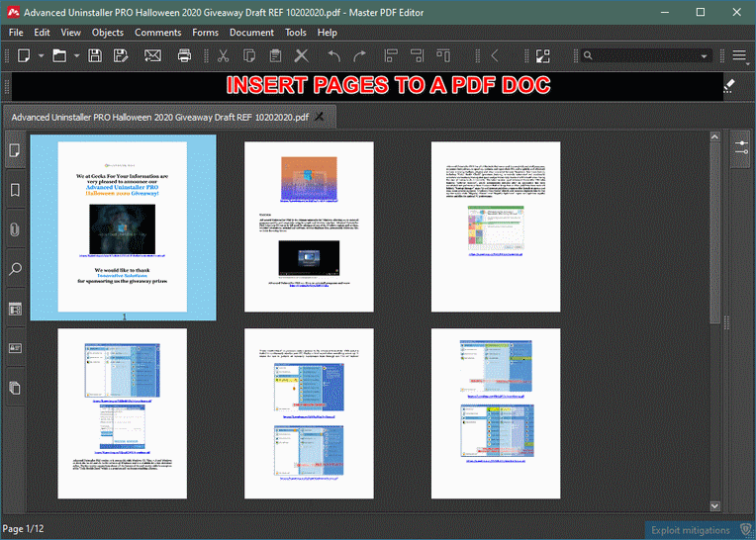Click the New document toolbar icon

click(24, 55)
